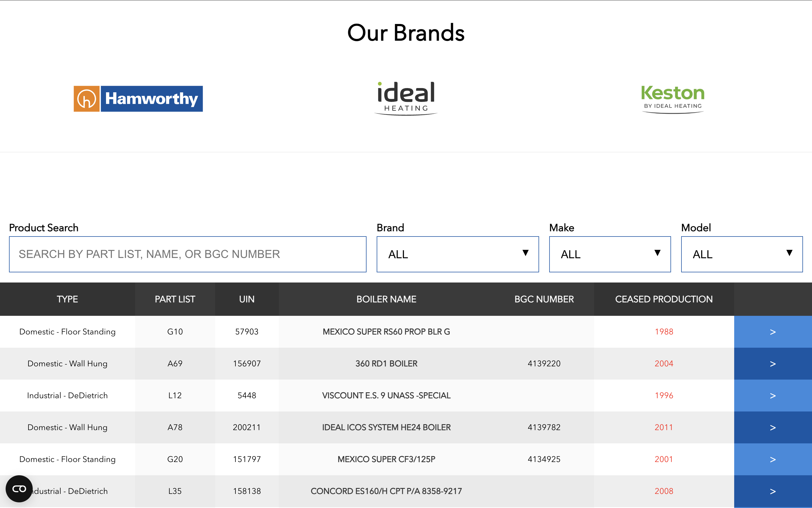This screenshot has width=812, height=508.
Task: Select boiler name VISCOUNT E.S. 9 UNASS -SPECIAL
Action: pos(386,396)
